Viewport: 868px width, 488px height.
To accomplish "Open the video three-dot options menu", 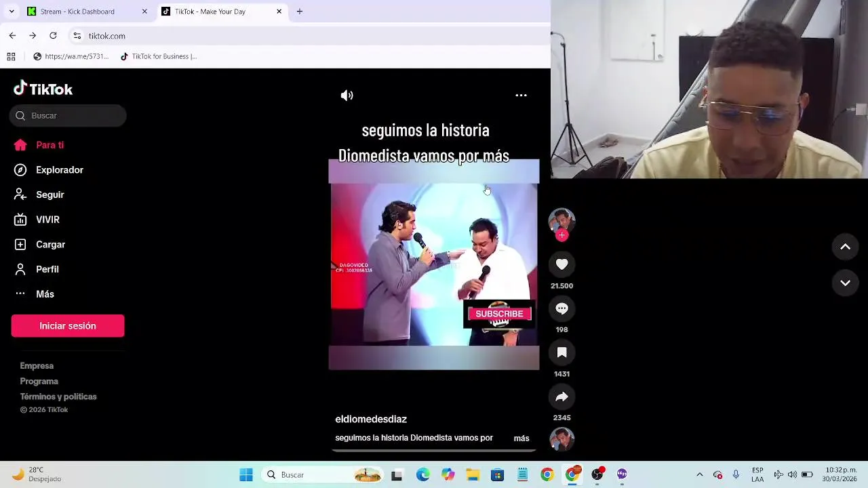I will [x=521, y=96].
